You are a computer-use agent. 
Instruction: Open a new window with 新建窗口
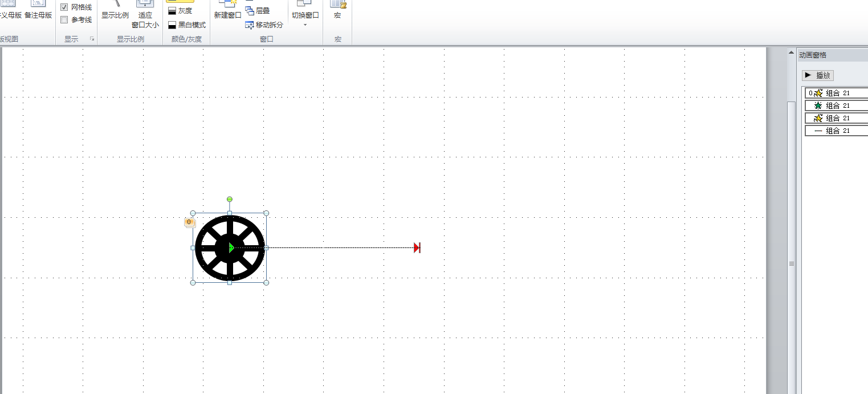click(x=227, y=10)
